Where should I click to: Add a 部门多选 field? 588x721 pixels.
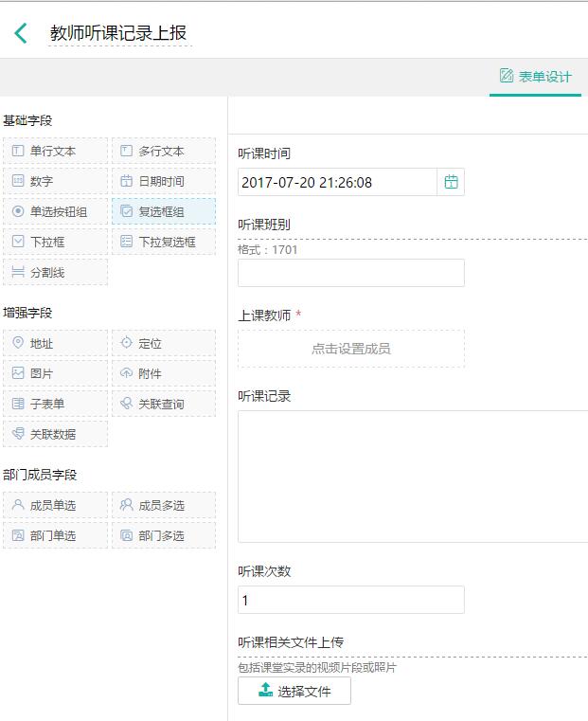164,535
